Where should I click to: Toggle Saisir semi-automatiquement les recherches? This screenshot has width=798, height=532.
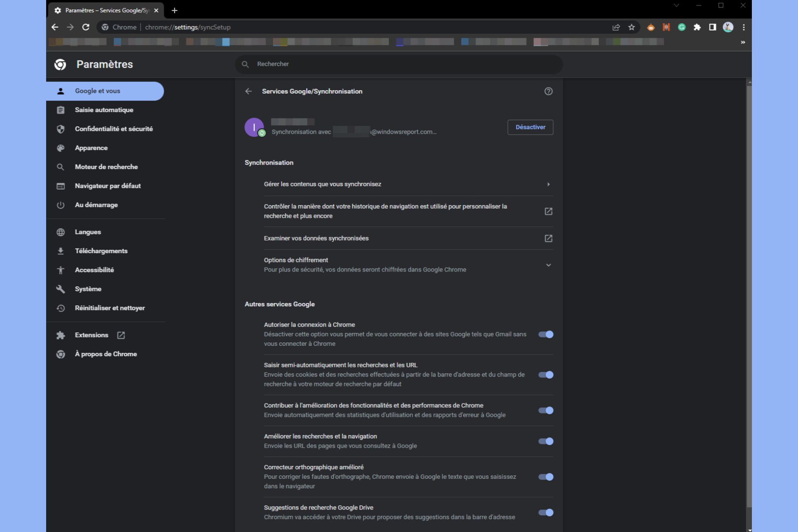tap(546, 374)
